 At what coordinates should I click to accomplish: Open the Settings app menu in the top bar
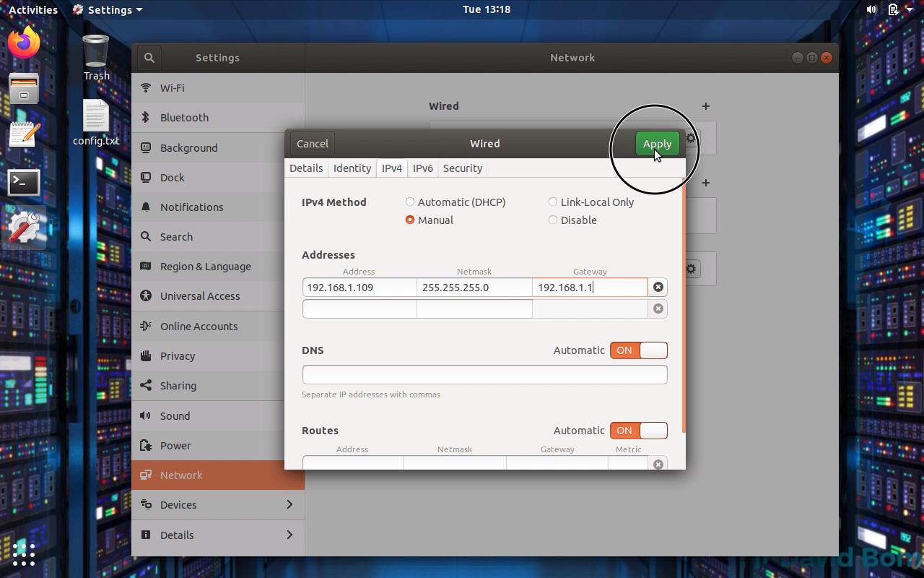coord(108,9)
